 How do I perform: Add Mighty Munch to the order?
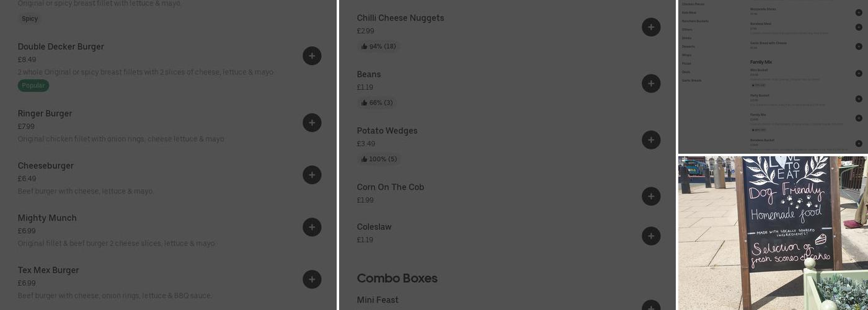312,227
